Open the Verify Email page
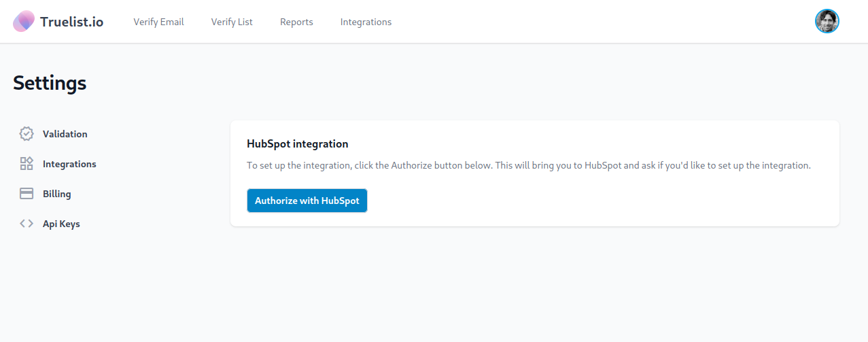The image size is (868, 342). pos(158,22)
